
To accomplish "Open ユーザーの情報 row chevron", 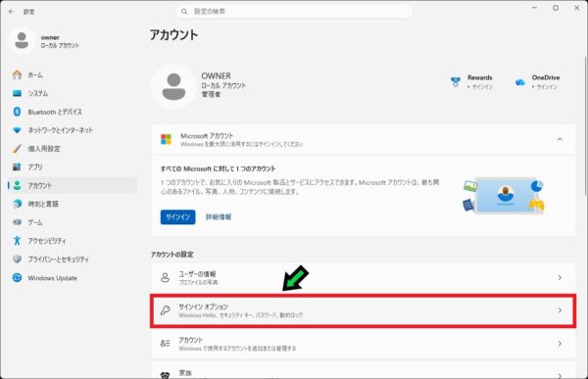I will tap(560, 277).
